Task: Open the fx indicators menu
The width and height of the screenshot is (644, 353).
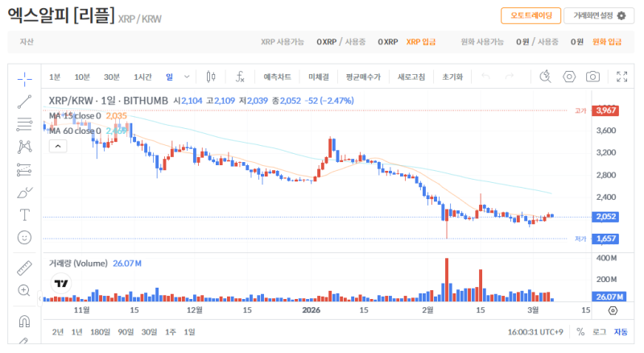Action: [240, 77]
